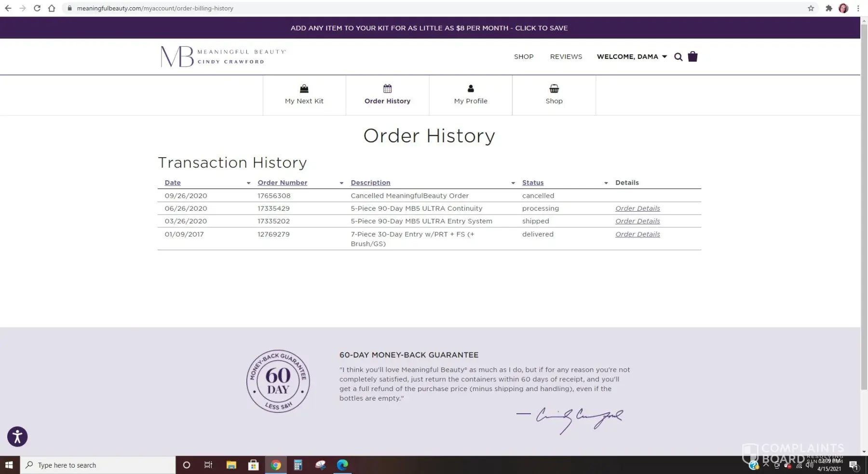Sort transactions by Date column arrow
868x474 pixels.
tap(248, 183)
